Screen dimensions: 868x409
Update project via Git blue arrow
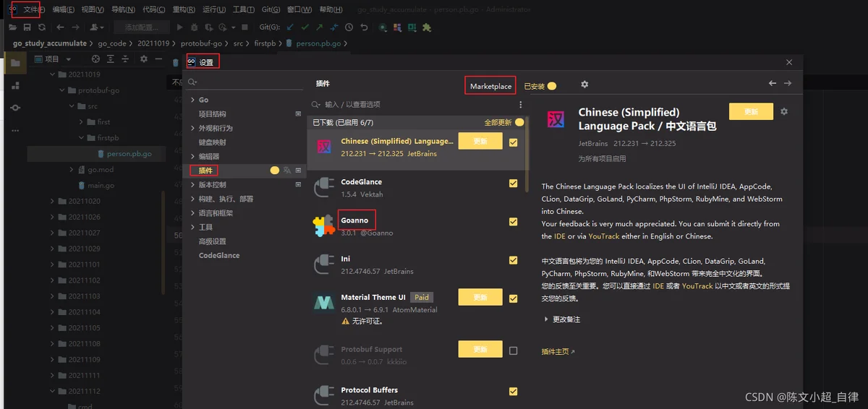tap(291, 27)
